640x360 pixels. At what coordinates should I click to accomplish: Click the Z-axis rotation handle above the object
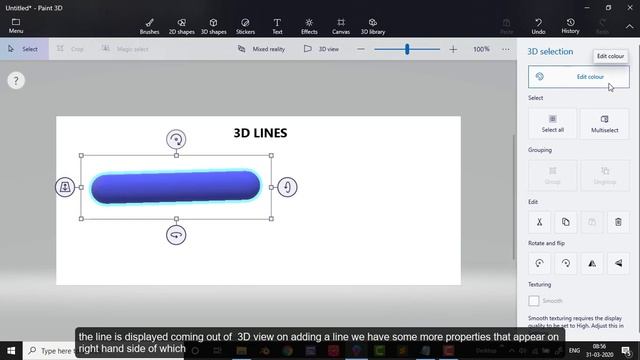176,140
